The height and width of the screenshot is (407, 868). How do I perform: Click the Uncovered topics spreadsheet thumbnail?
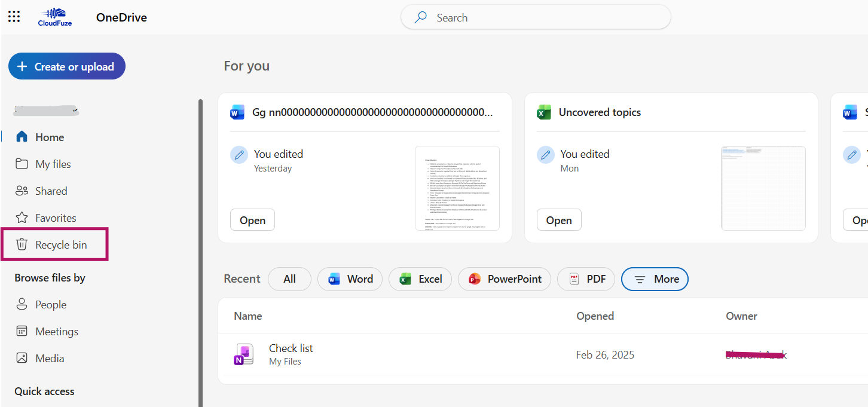(x=763, y=188)
